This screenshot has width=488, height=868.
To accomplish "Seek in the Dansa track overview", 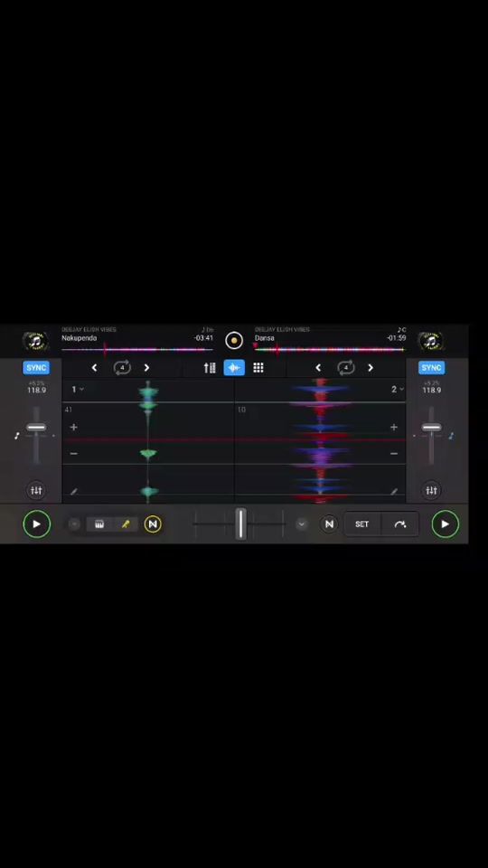I will point(330,350).
